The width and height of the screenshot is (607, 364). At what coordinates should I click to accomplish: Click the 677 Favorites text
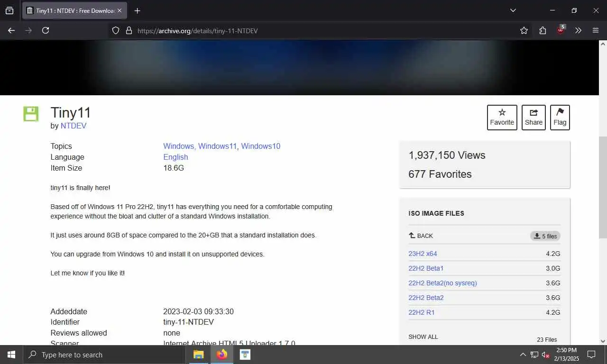[440, 174]
